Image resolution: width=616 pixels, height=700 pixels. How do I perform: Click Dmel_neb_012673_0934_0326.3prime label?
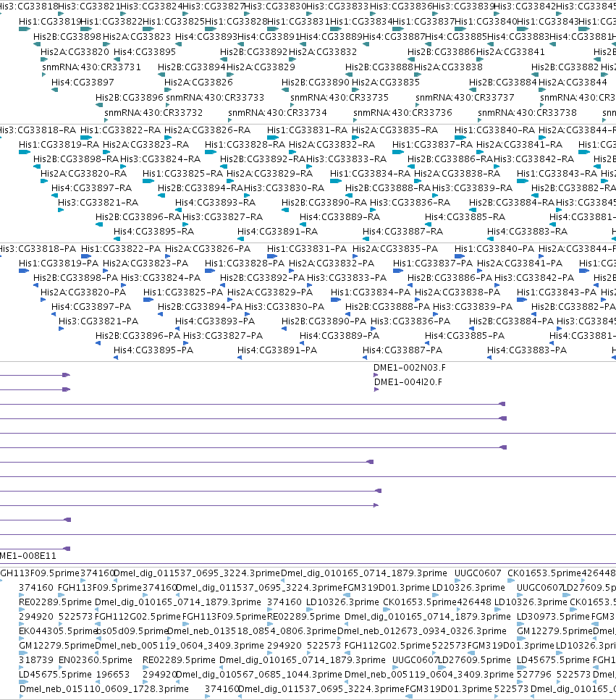coord(422,631)
